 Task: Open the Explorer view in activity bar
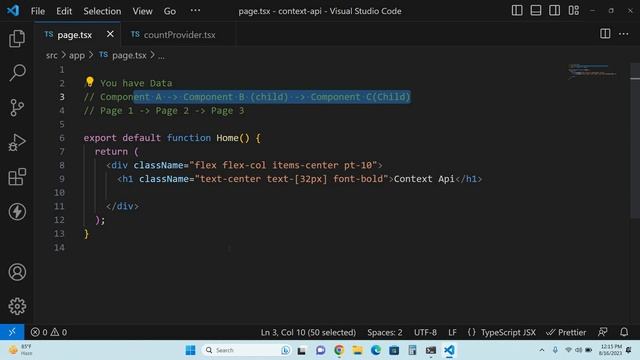[17, 38]
